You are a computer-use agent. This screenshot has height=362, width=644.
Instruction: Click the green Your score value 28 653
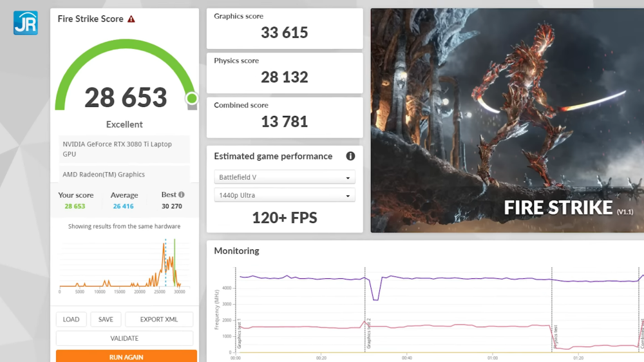[x=75, y=206]
